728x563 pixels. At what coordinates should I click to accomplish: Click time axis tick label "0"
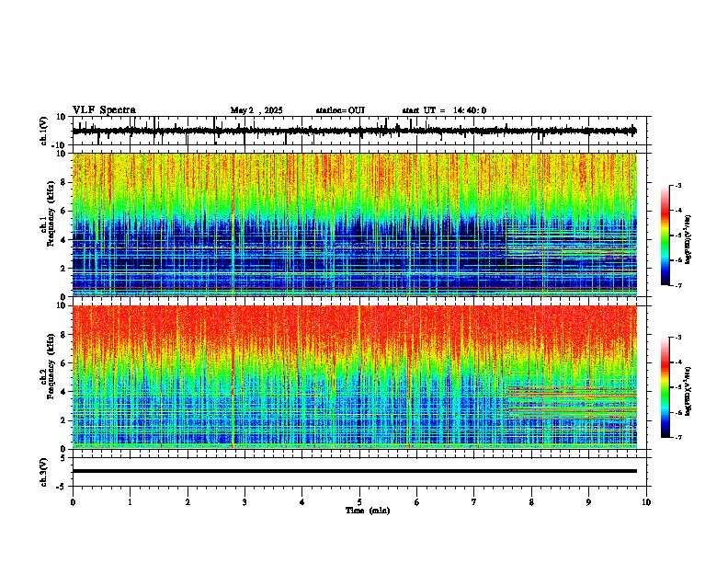[x=73, y=502]
